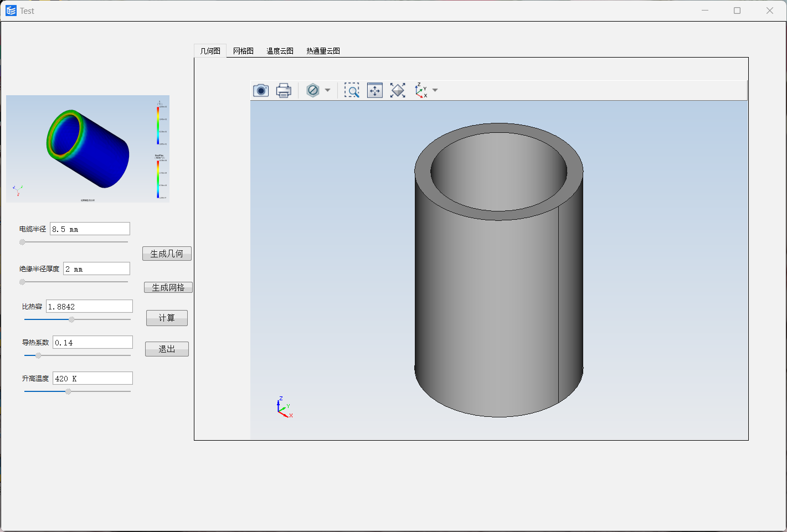The image size is (787, 532).
Task: Close the Test window
Action: coord(770,11)
